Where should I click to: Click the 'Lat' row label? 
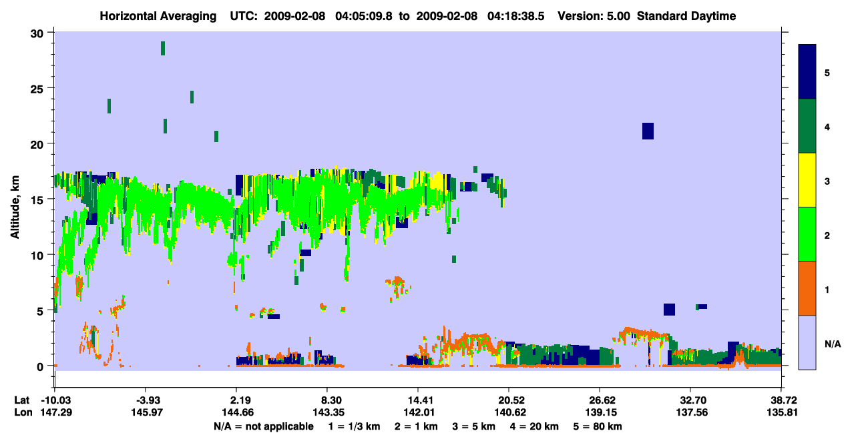21,400
